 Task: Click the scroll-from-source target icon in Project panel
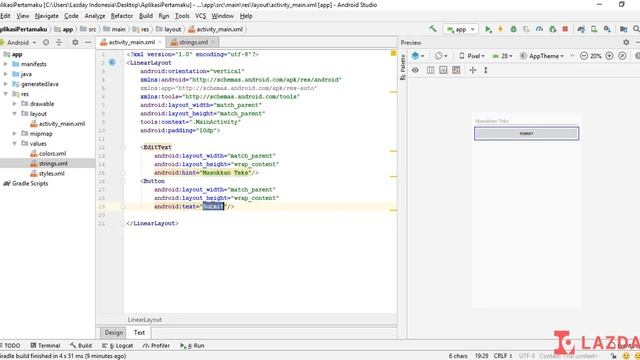click(x=46, y=42)
